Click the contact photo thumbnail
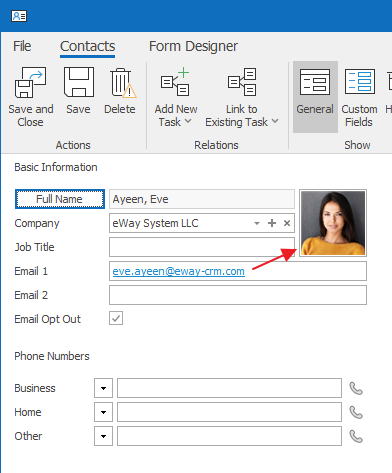The image size is (392, 473). click(333, 223)
